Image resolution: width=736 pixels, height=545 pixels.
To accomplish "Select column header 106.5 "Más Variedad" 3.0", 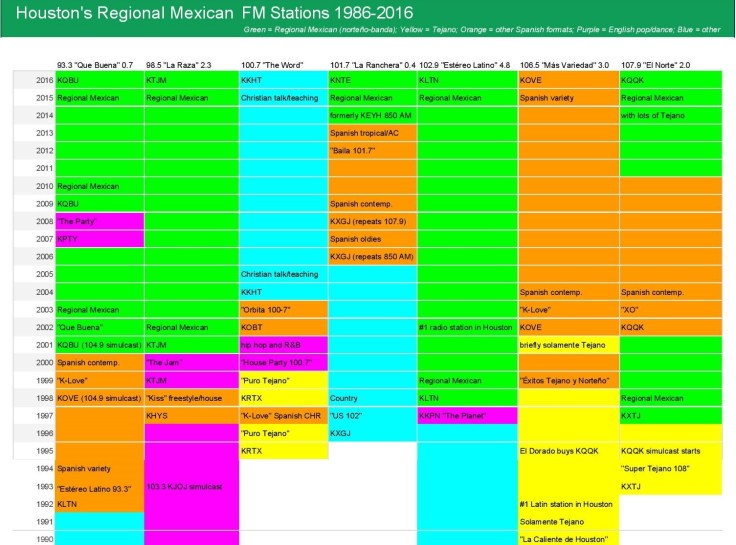I will pos(564,65).
